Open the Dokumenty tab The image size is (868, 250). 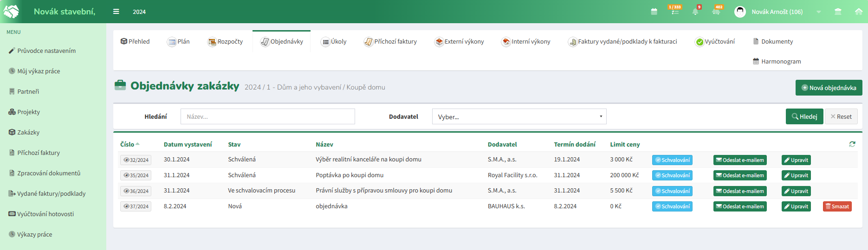[x=773, y=41]
